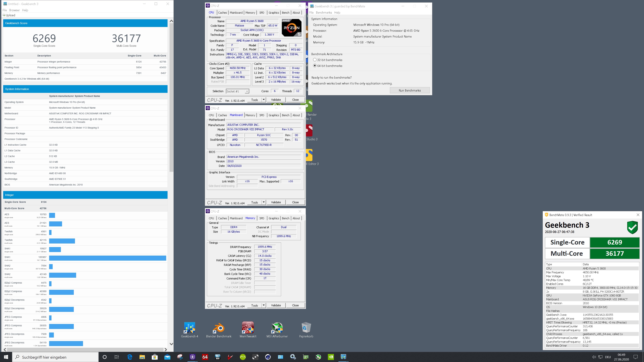Open the notification center icon
The height and width of the screenshot is (362, 644).
[x=635, y=357]
